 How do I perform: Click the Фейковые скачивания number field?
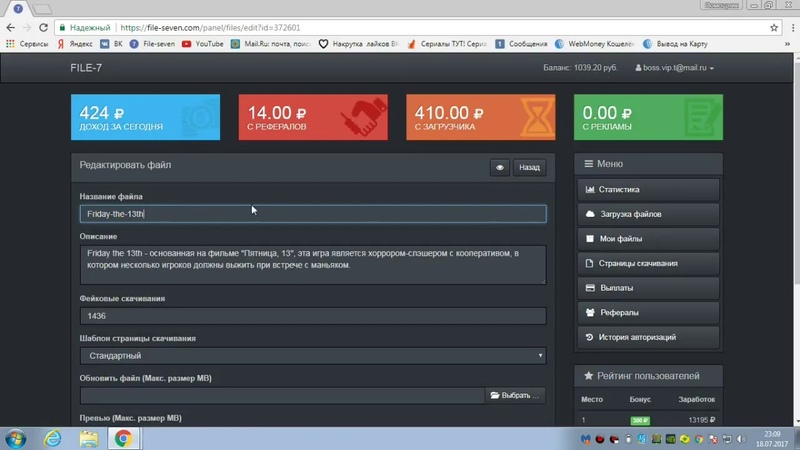(x=312, y=316)
